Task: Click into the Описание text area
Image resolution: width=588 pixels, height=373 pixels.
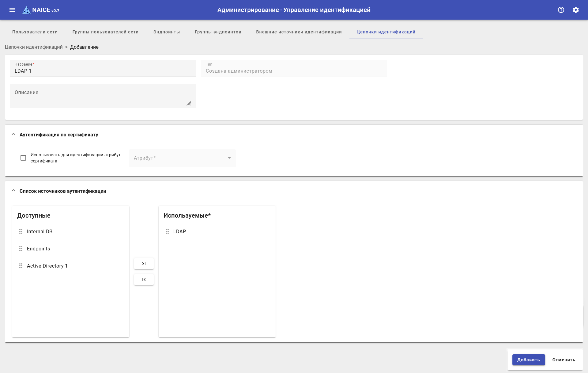Action: click(x=103, y=96)
